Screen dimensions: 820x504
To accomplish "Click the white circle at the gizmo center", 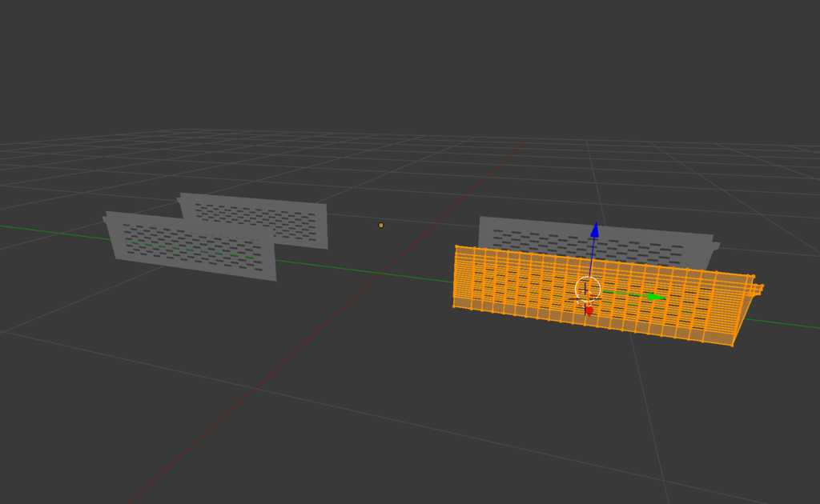I will pos(587,289).
